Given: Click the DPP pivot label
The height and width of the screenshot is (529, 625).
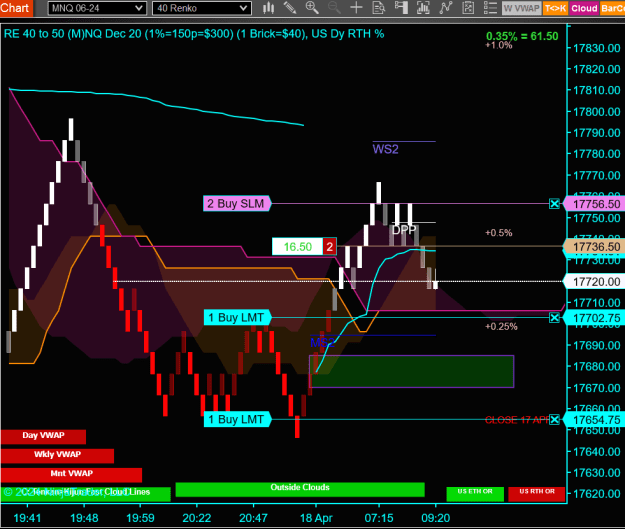Looking at the screenshot, I should click(x=404, y=230).
